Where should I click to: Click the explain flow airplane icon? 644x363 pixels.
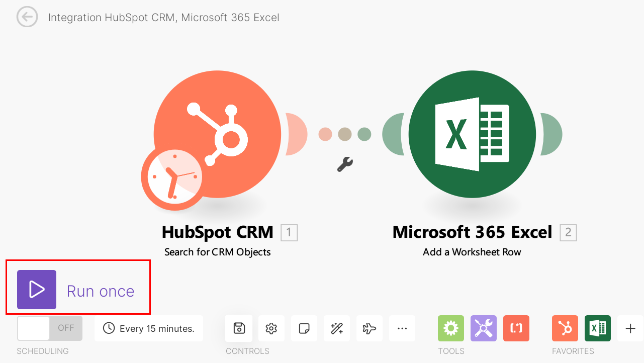click(x=370, y=328)
